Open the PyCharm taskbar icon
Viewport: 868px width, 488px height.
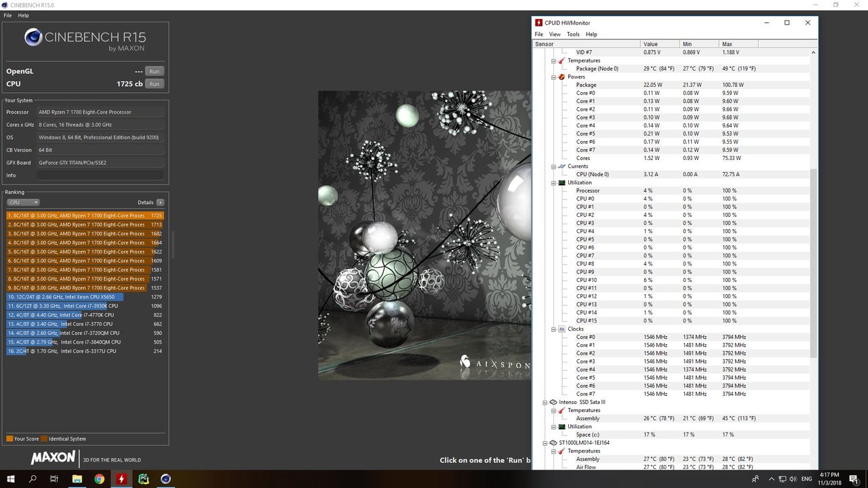[x=144, y=479]
